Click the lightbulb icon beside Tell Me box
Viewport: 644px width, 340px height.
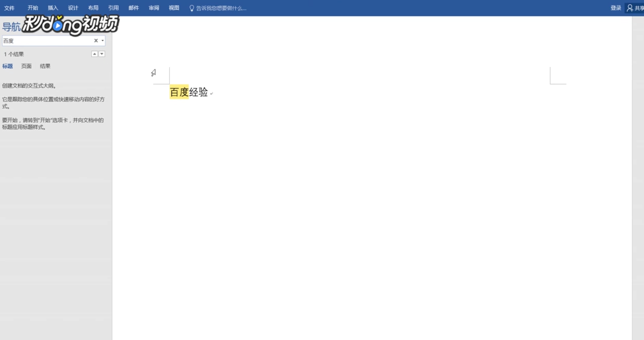pyautogui.click(x=192, y=8)
